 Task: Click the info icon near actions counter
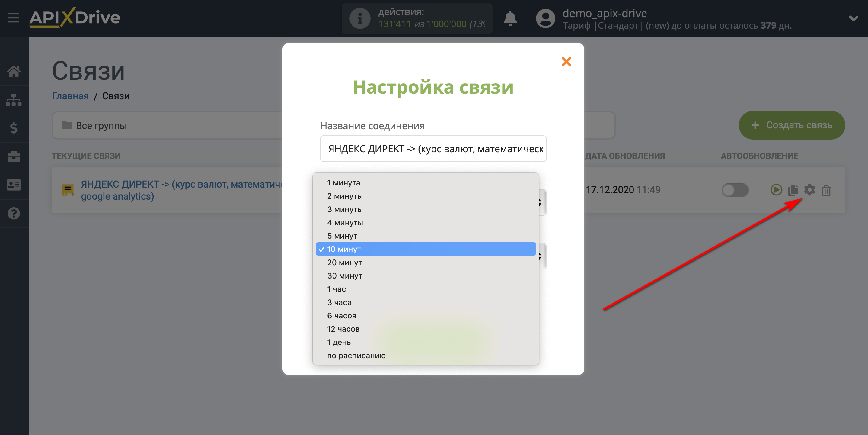tap(359, 18)
